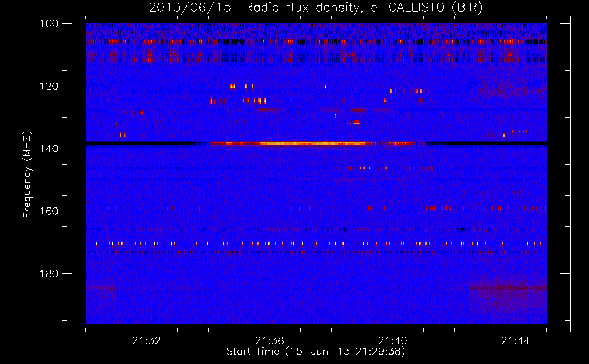Click the "Frequency (MHZ)" axis label

click(27, 175)
